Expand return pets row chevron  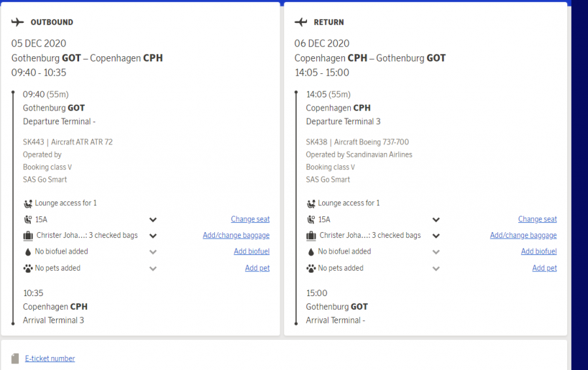tap(436, 268)
